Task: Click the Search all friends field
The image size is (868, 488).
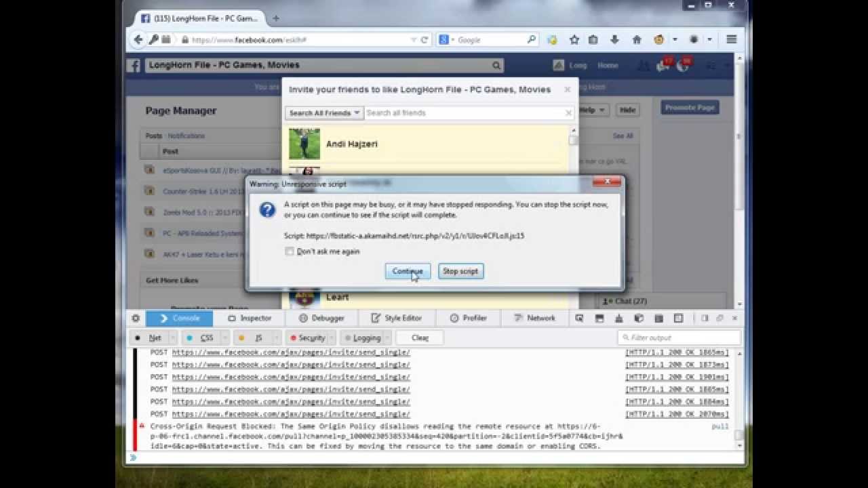Action: [468, 113]
